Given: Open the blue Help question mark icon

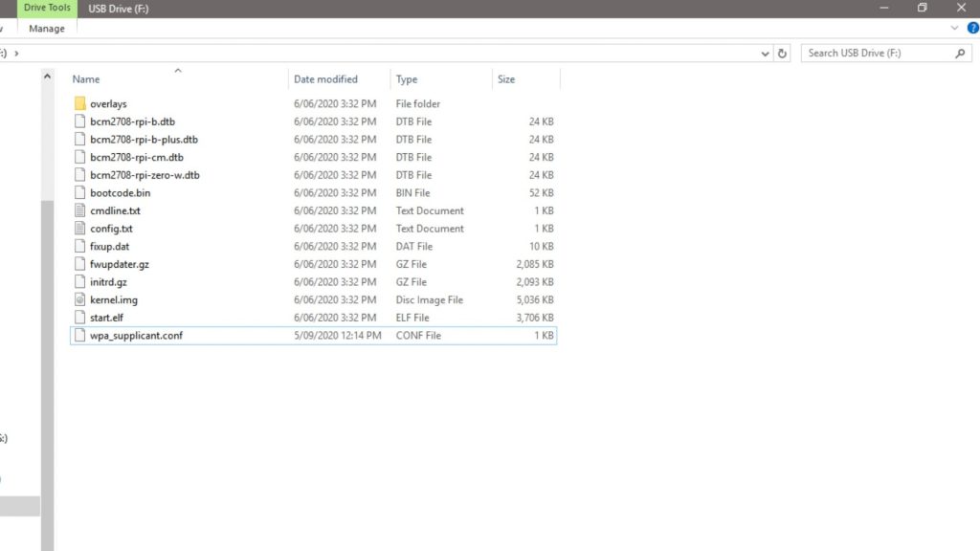Looking at the screenshot, I should click(x=973, y=29).
